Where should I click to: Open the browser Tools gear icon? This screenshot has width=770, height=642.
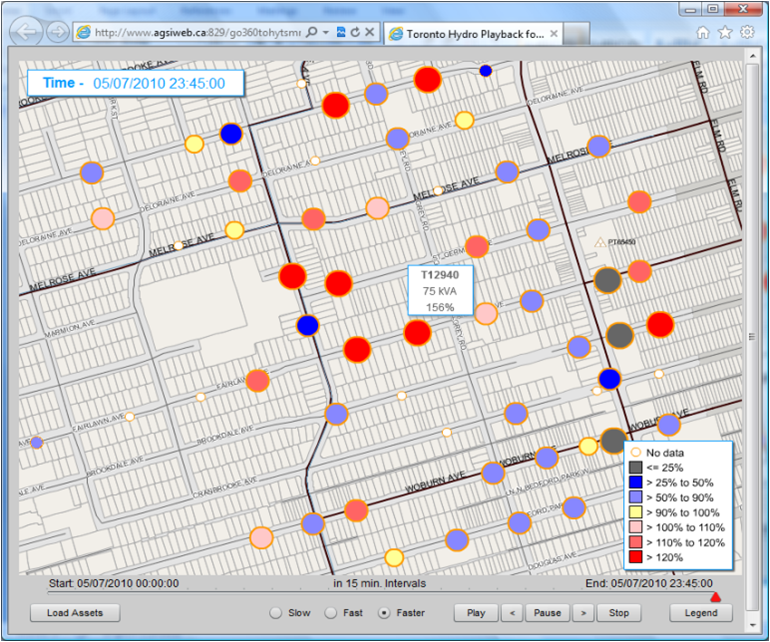(747, 33)
